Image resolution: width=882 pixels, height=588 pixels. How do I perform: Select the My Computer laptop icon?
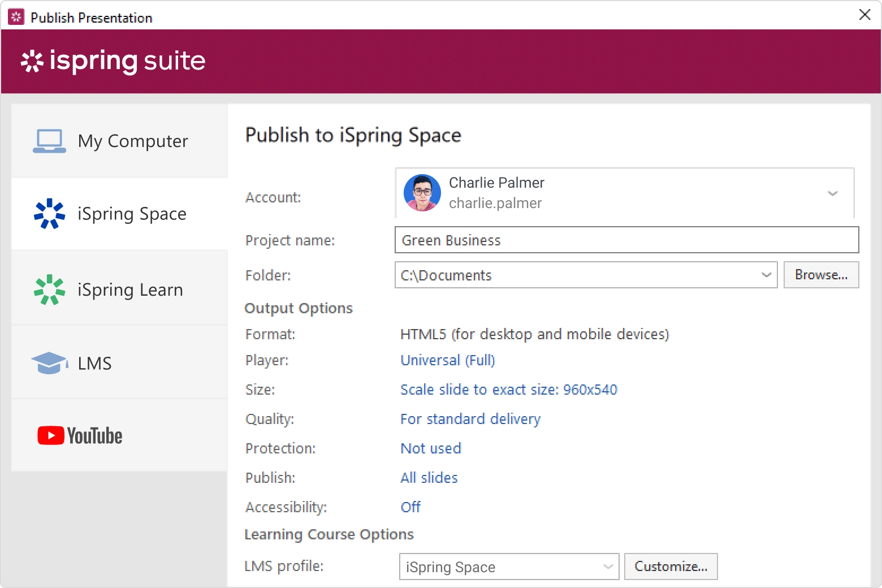point(49,141)
